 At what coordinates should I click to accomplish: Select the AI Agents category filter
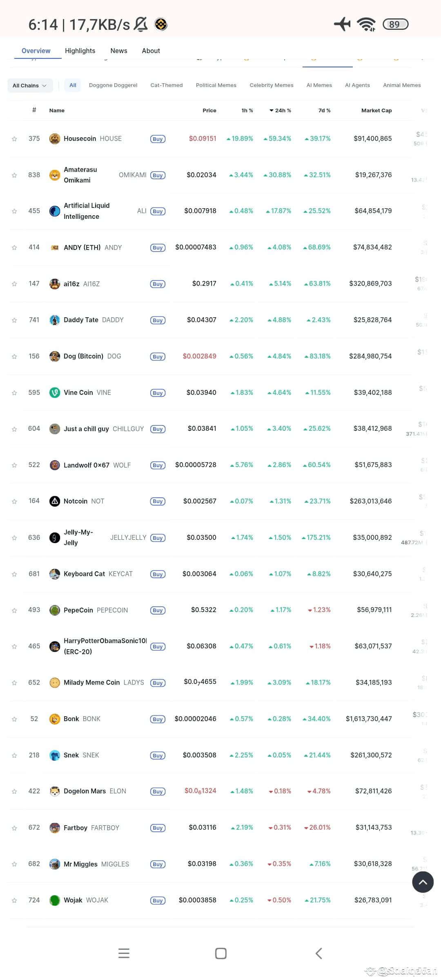357,85
